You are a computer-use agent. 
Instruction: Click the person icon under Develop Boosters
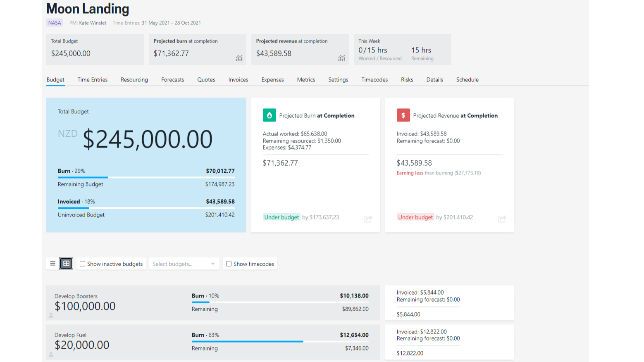pos(51,315)
